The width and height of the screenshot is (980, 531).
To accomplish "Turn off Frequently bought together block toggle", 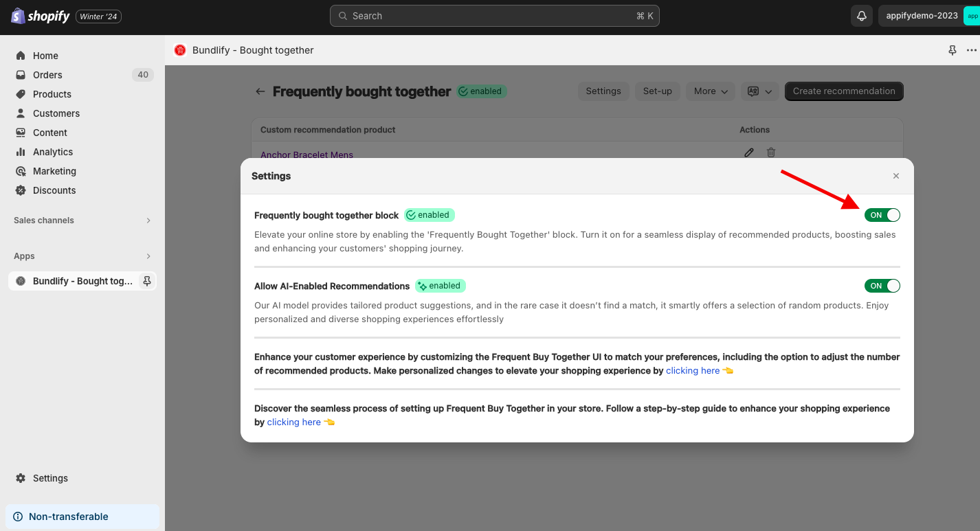I will click(882, 215).
